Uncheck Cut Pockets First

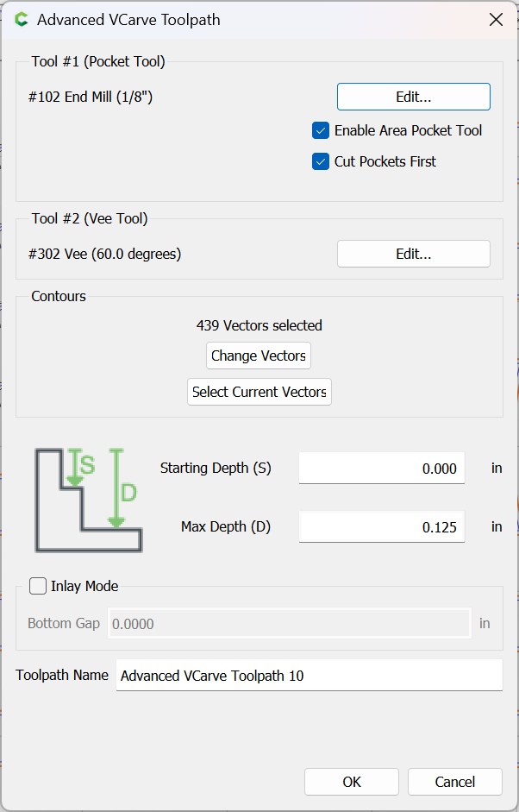point(321,161)
